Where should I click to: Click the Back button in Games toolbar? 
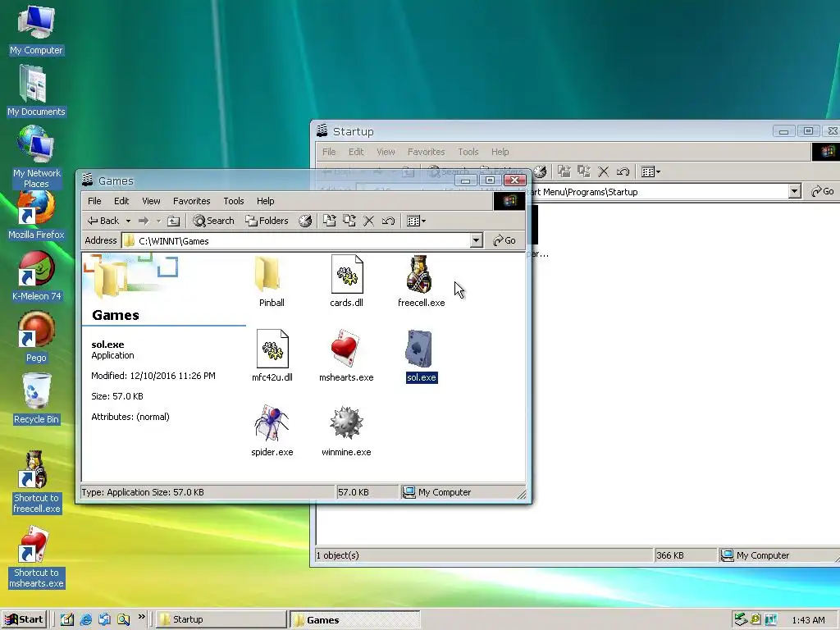103,221
